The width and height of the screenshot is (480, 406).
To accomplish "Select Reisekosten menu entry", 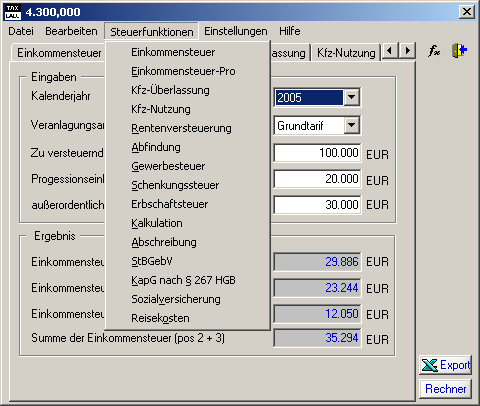I will pyautogui.click(x=187, y=318).
